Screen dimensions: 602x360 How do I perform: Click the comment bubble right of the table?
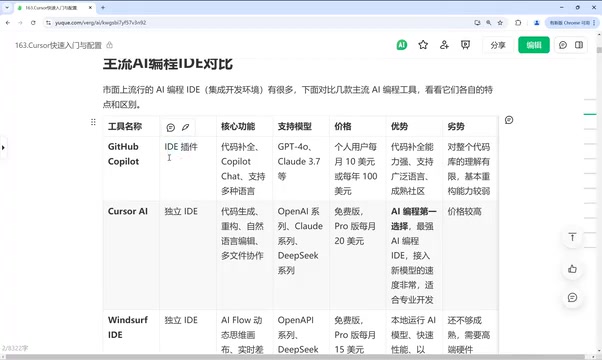(x=509, y=120)
